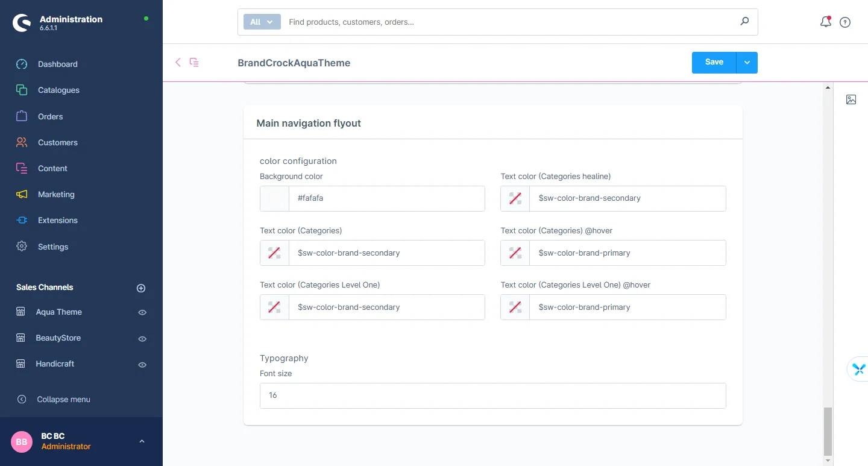Click the help question mark icon
Screen dimensions: 868x466
845,22
